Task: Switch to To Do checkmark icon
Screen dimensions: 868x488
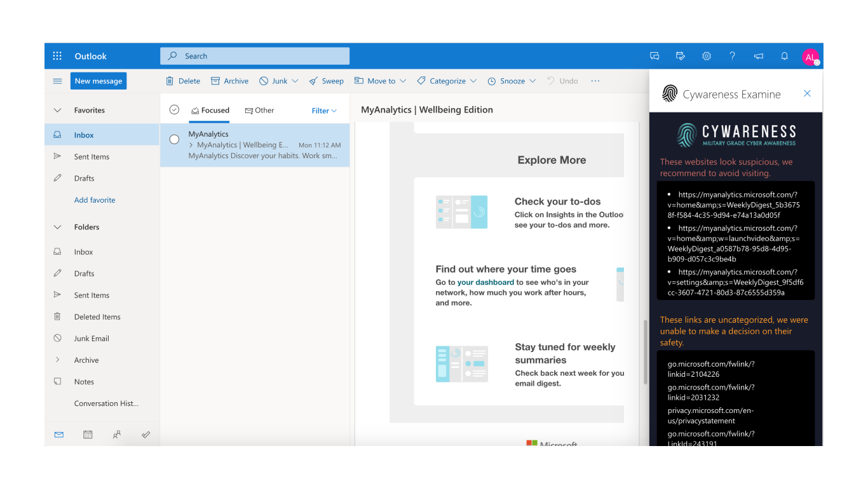Action: [x=146, y=435]
